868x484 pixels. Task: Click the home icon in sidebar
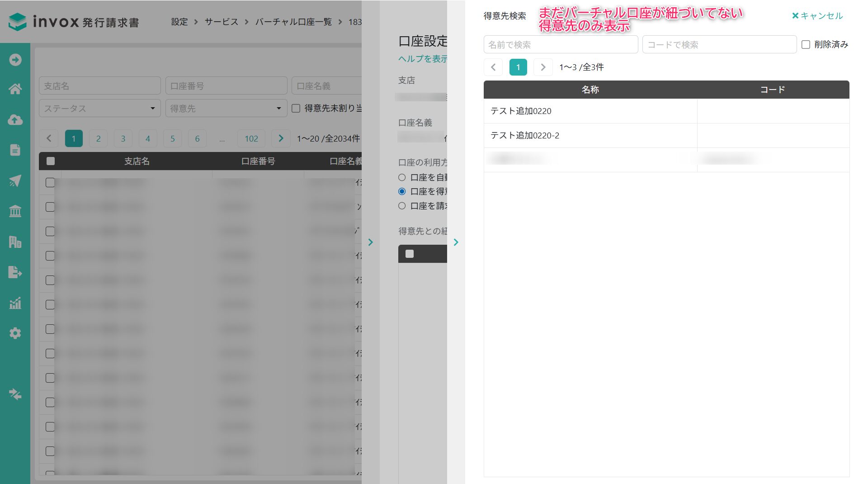tap(15, 89)
